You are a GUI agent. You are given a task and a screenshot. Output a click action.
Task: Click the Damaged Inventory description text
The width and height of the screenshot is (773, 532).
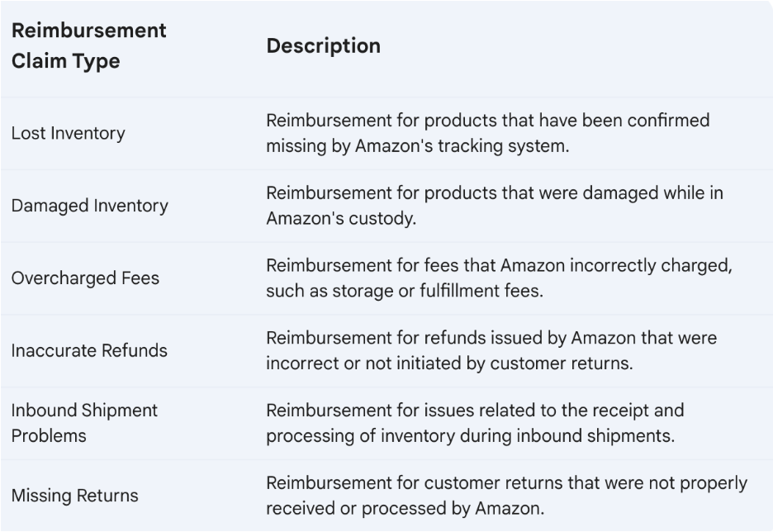coord(495,206)
